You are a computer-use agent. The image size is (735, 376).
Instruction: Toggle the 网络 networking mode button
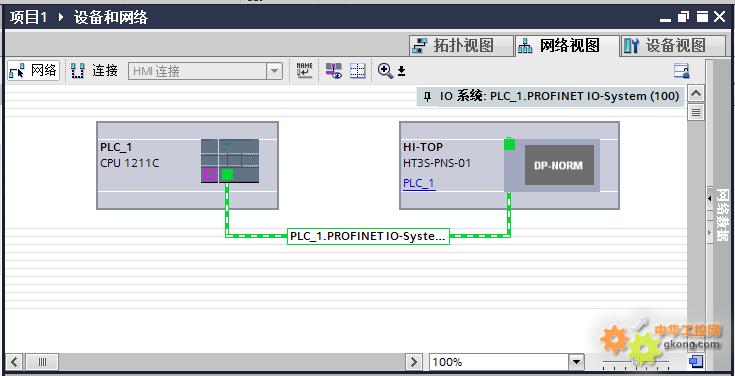click(x=33, y=71)
